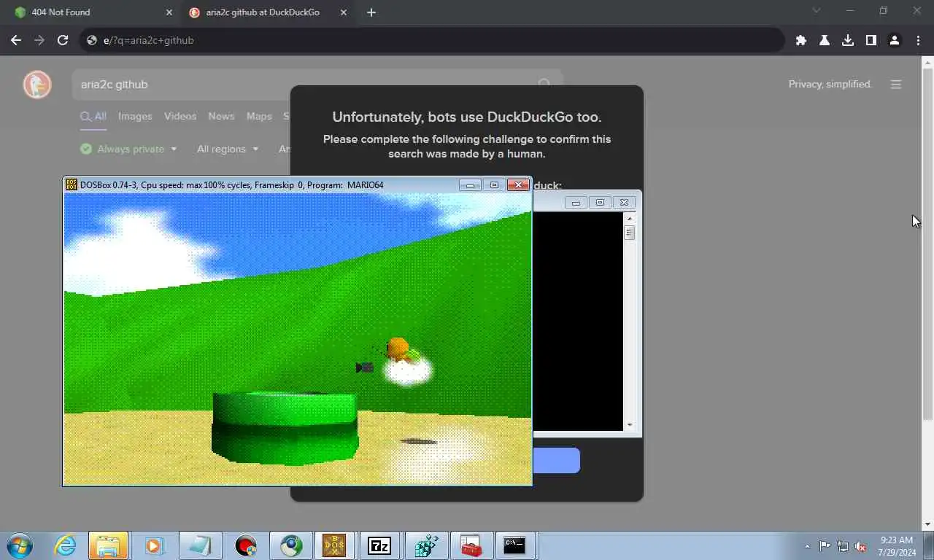Select the Videos search tab
This screenshot has height=560, width=934.
(x=180, y=116)
